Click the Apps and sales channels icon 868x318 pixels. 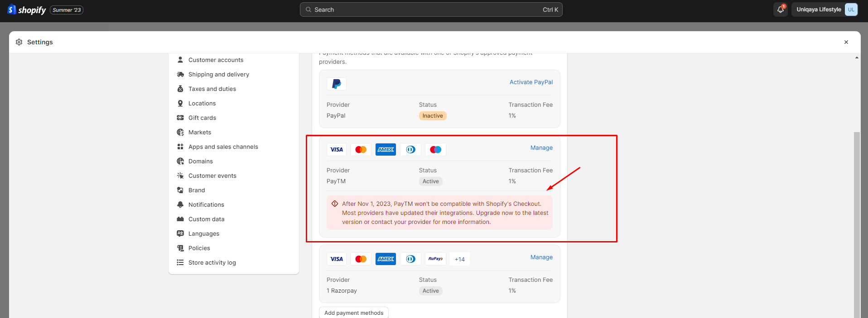[x=180, y=147]
